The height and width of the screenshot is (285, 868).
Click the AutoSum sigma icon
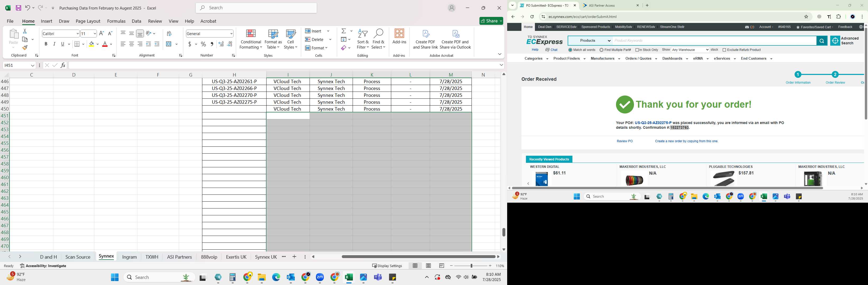pyautogui.click(x=344, y=31)
